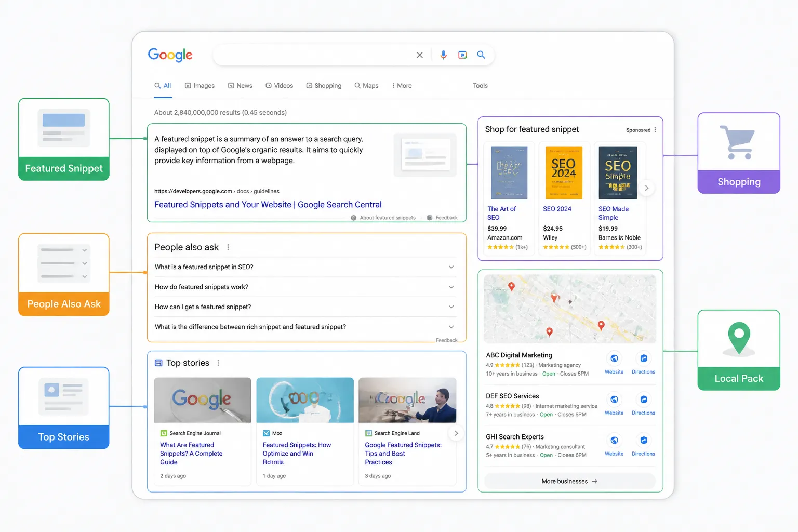Viewport: 798px width, 532px height.
Task: Open the DEF SEO Services listing
Action: tap(512, 396)
